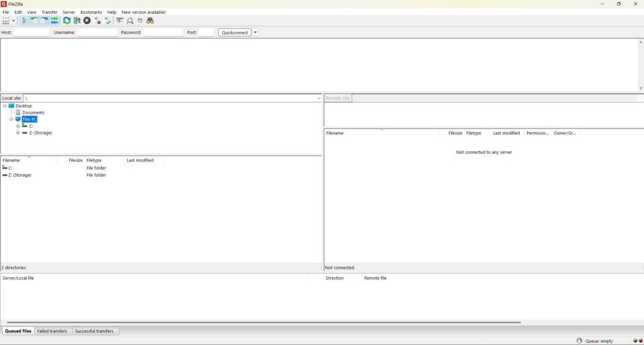Open the Bookmarks menu

pos(91,13)
